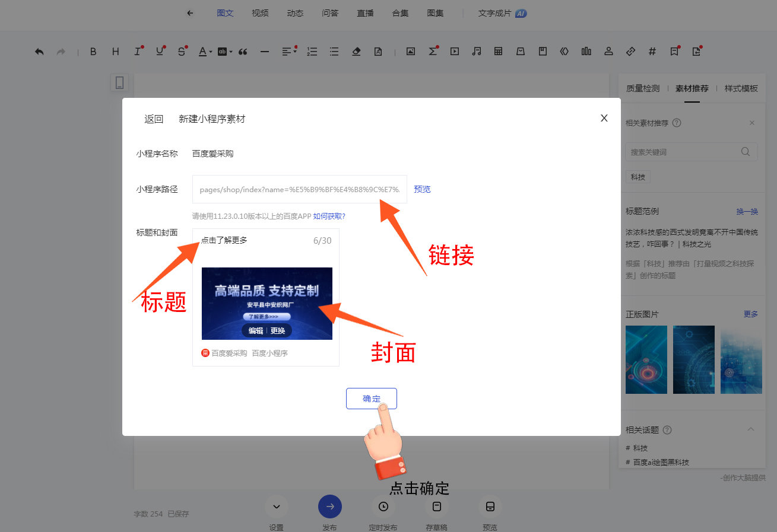Switch to 问答 tab
Viewport: 777px width, 532px height.
[330, 13]
